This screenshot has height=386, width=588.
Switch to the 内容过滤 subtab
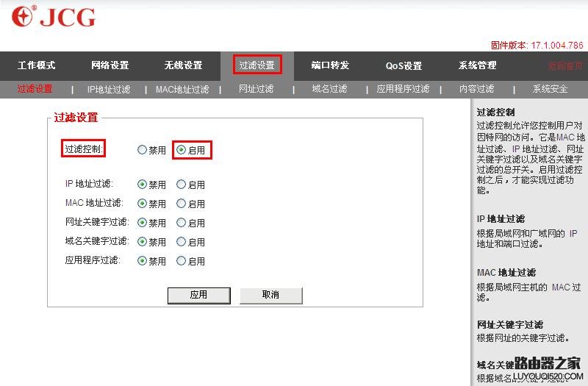tap(476, 89)
